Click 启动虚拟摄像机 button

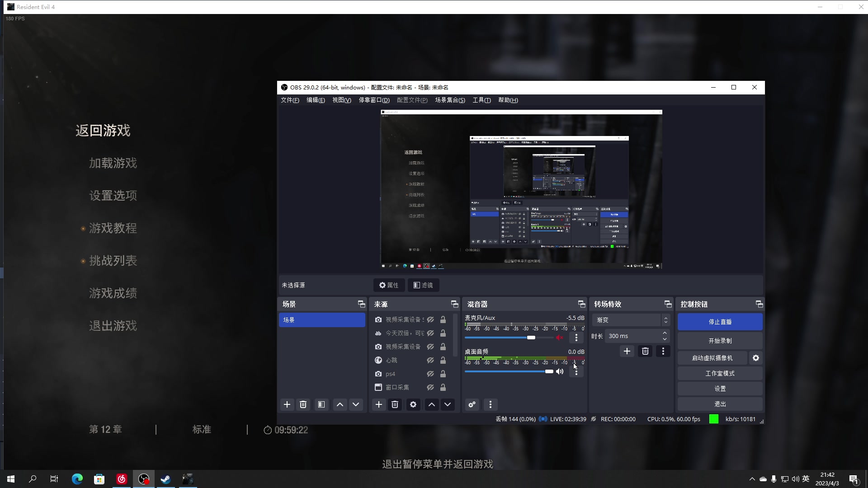712,358
